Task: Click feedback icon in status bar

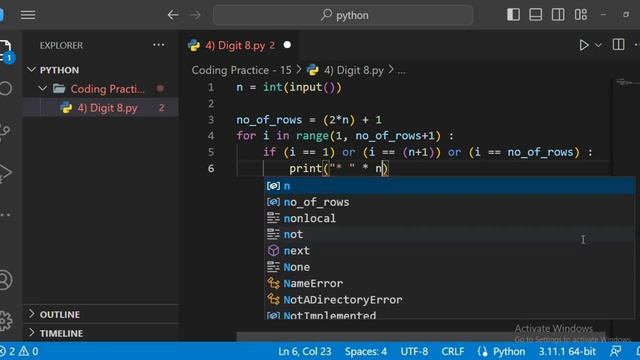Action: pyautogui.click(x=616, y=351)
